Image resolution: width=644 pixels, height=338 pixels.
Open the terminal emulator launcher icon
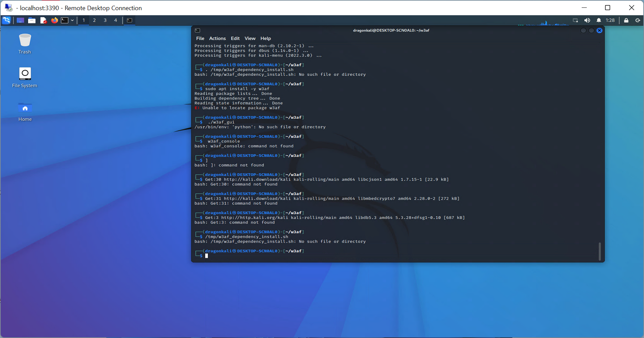tap(65, 20)
